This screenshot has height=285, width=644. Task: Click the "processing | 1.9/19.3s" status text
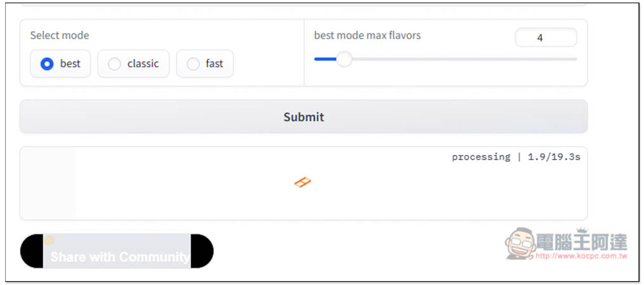tap(516, 156)
